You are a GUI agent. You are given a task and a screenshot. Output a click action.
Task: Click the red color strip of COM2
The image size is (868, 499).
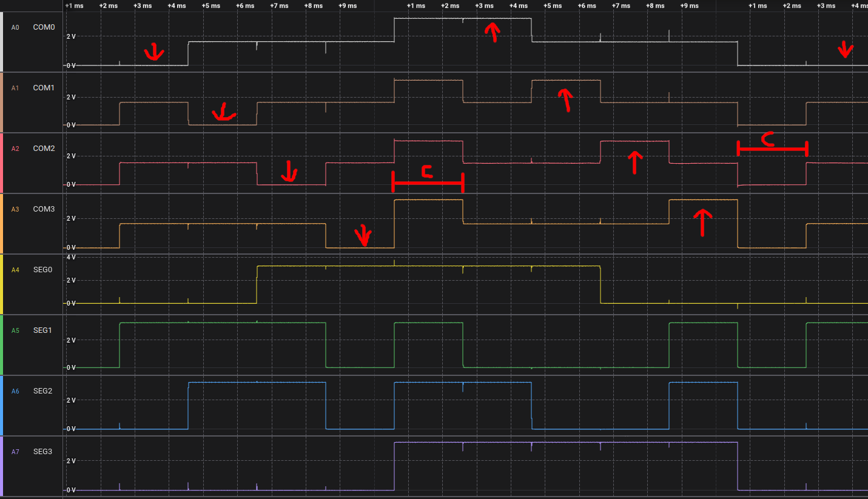[2, 163]
